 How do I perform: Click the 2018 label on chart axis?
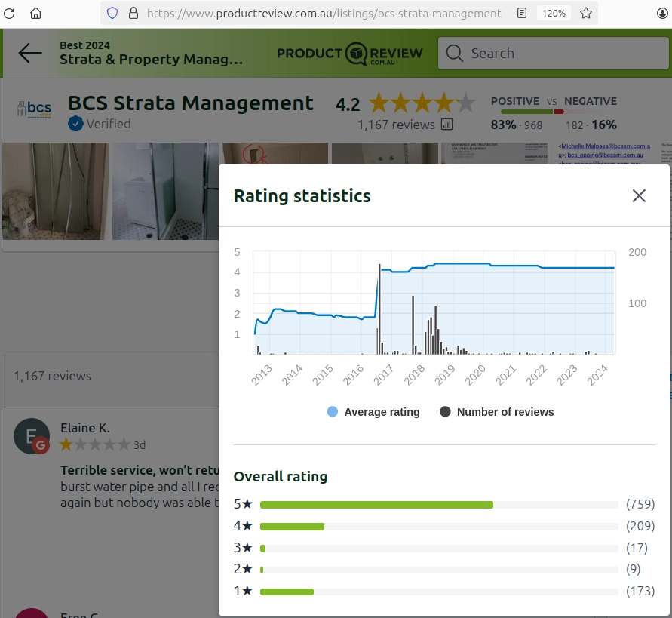point(414,375)
